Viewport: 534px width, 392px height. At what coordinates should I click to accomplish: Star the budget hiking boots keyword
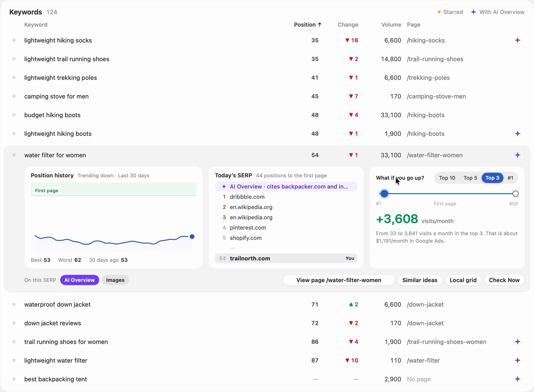14,115
